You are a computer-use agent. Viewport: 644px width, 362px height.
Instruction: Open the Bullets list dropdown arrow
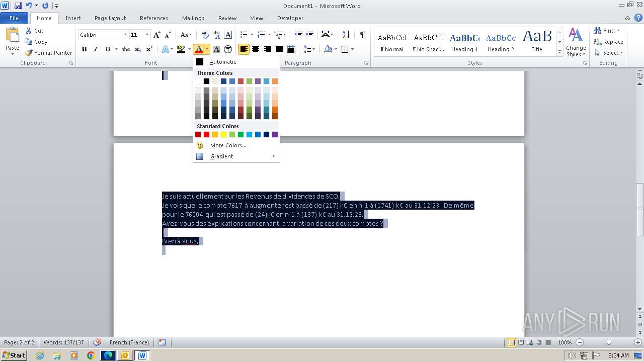click(x=252, y=35)
